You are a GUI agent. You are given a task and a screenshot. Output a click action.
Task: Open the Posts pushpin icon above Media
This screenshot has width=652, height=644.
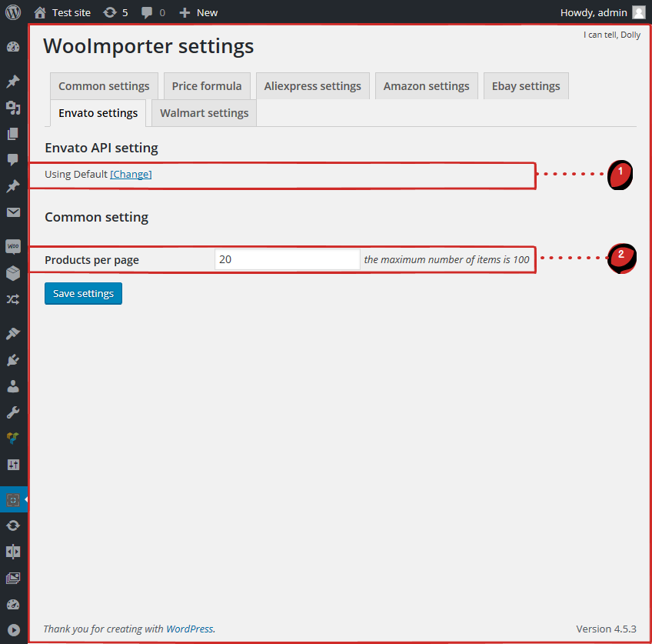13,81
